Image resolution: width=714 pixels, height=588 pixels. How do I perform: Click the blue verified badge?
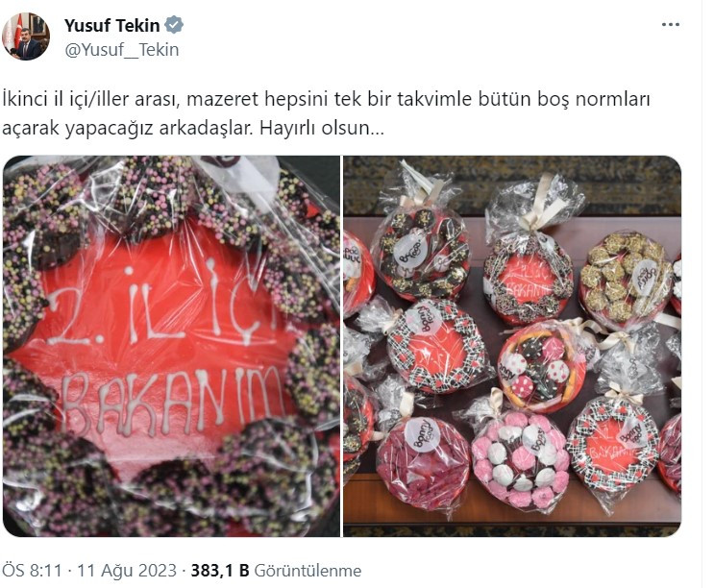174,25
